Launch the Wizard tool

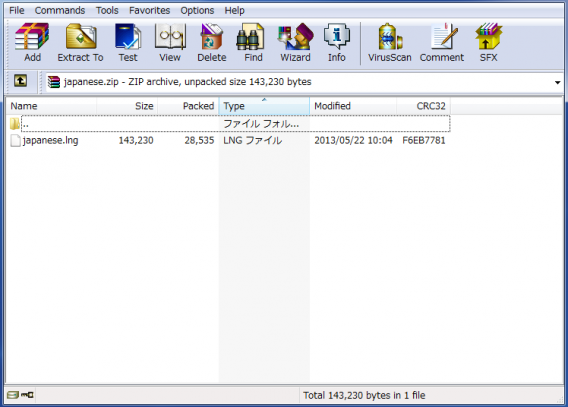295,42
